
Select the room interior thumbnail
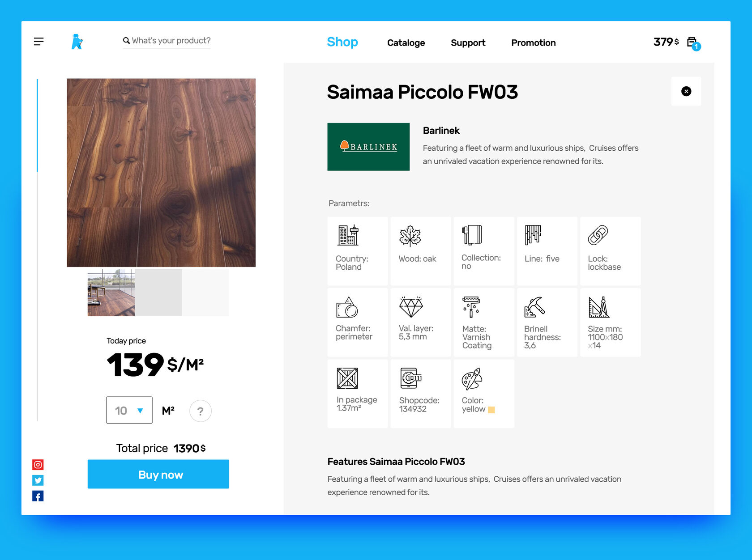tap(111, 293)
